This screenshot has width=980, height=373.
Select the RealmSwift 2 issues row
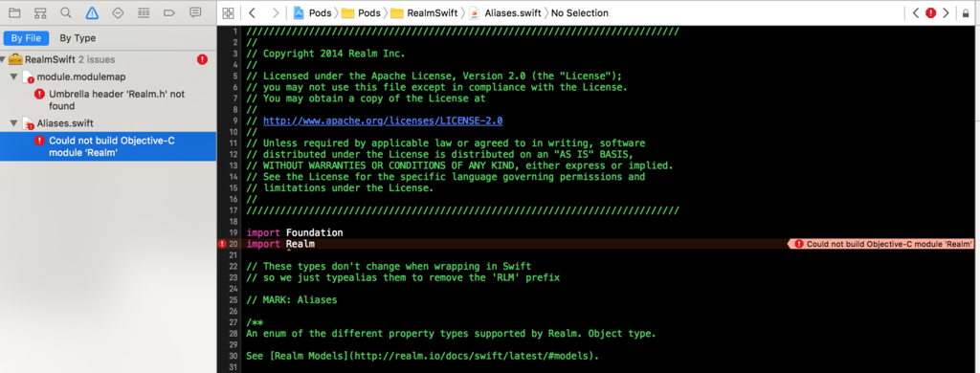coord(108,59)
